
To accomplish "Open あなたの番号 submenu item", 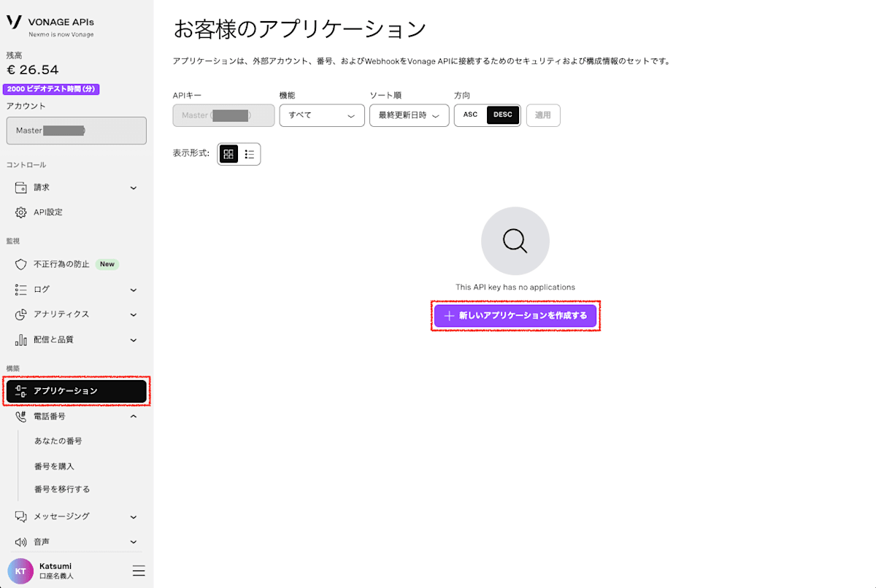I will pyautogui.click(x=58, y=441).
